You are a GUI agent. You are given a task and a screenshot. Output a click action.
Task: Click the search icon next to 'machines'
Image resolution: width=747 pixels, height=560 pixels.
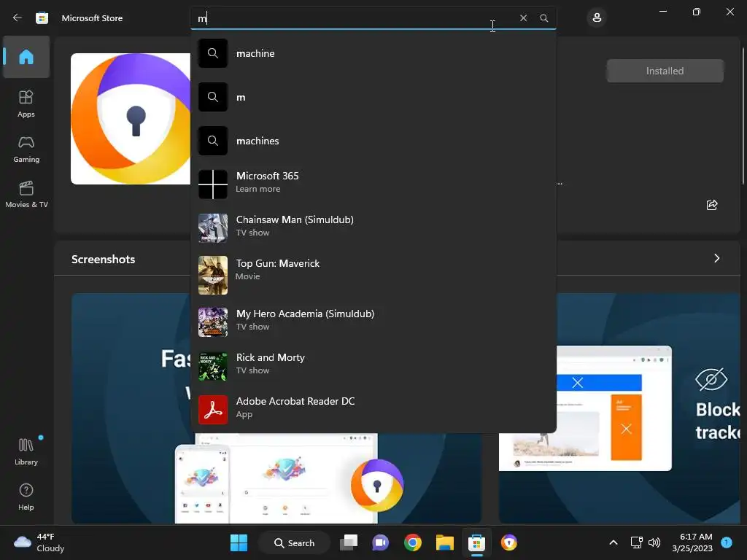coord(213,141)
